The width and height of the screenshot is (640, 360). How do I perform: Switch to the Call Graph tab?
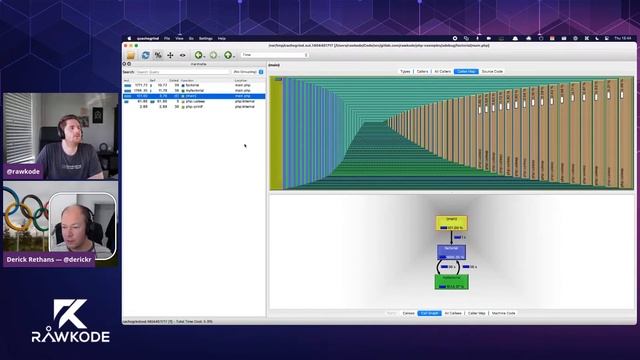click(x=429, y=313)
